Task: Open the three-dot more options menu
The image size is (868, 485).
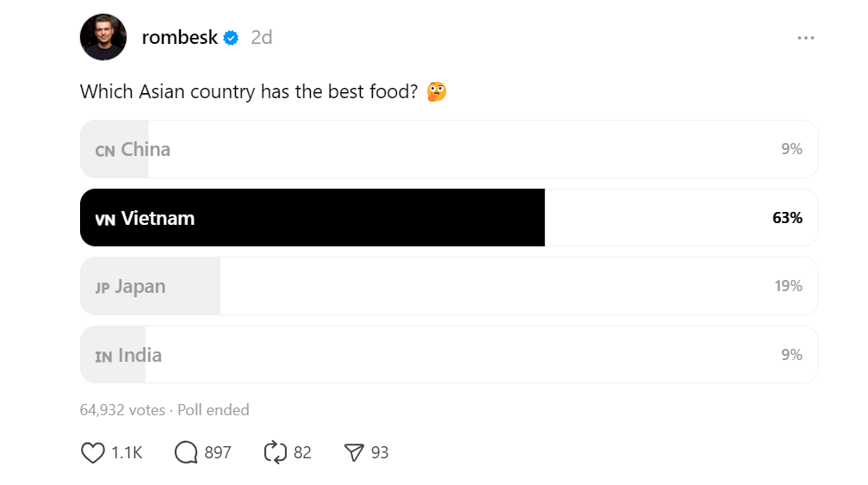Action: [805, 38]
